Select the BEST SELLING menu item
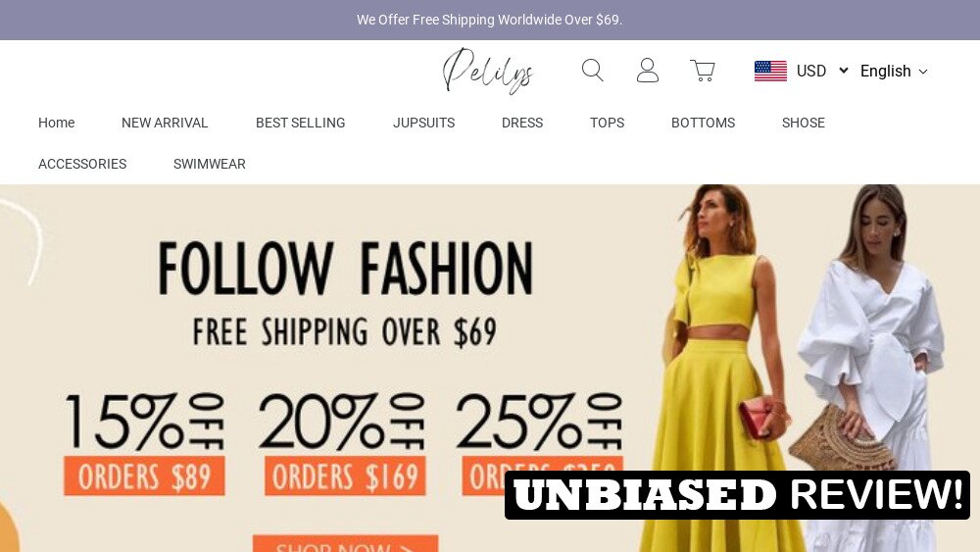This screenshot has width=980, height=552. tap(300, 123)
